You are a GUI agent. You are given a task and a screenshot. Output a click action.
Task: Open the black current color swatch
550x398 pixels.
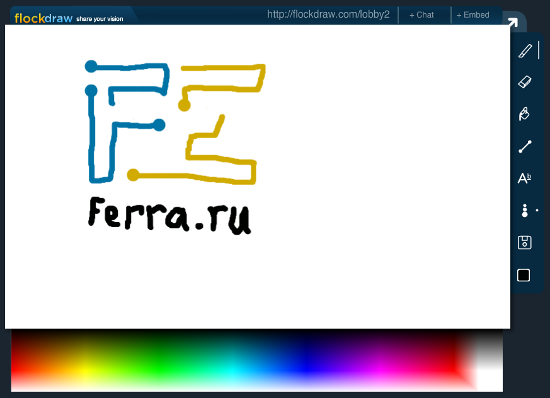[524, 275]
